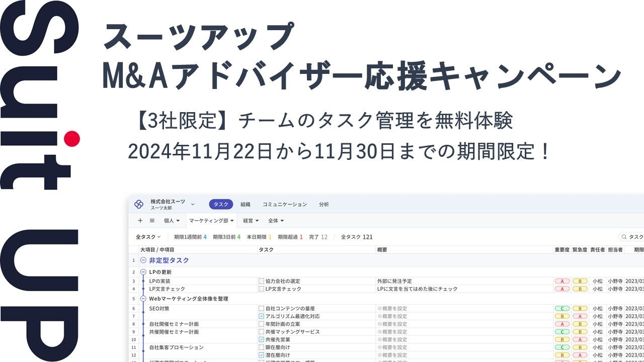Open the 株式会社スーツ account chevron
Viewport: 644px width, 362px height.
[x=193, y=204]
